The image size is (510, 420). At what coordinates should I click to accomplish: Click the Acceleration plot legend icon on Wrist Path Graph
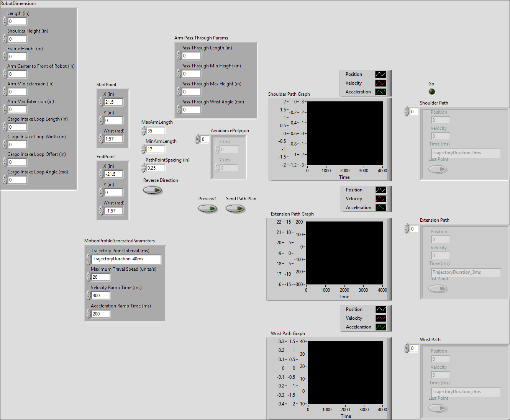coord(381,327)
